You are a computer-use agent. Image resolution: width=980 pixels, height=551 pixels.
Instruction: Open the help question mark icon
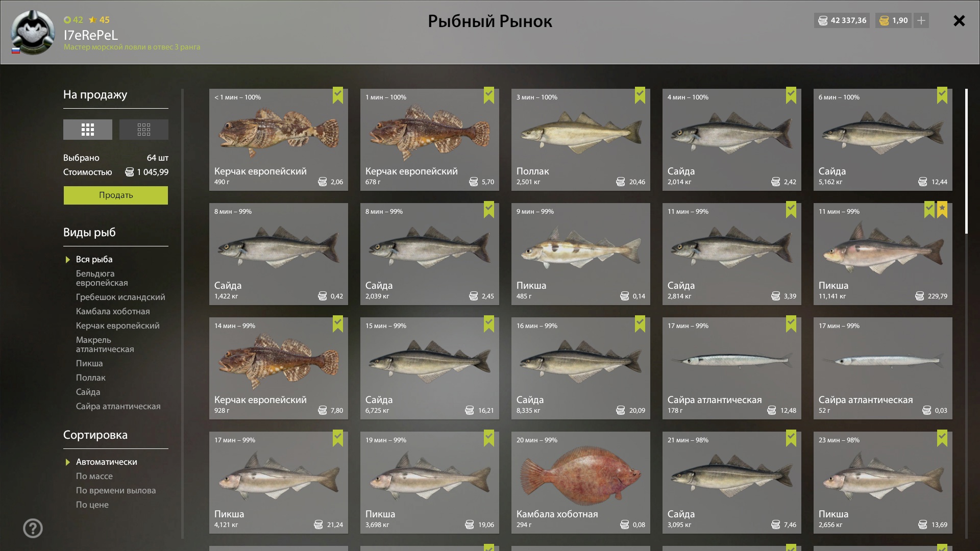pyautogui.click(x=33, y=528)
